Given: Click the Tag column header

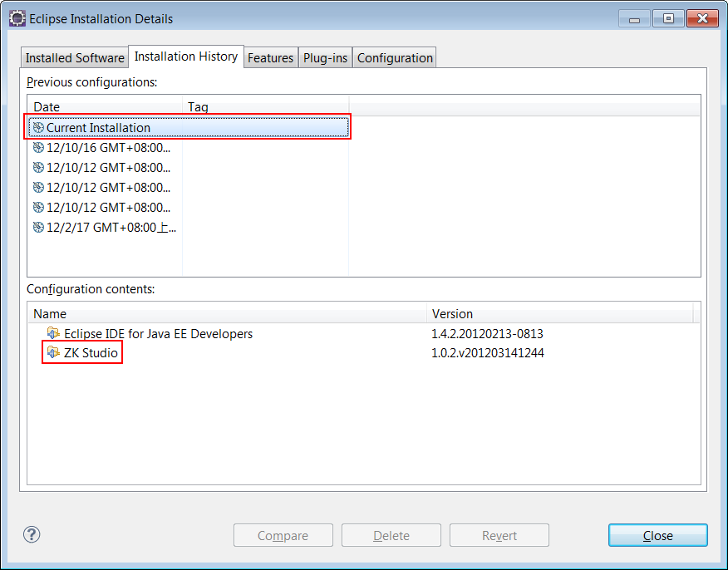Looking at the screenshot, I should pyautogui.click(x=266, y=106).
